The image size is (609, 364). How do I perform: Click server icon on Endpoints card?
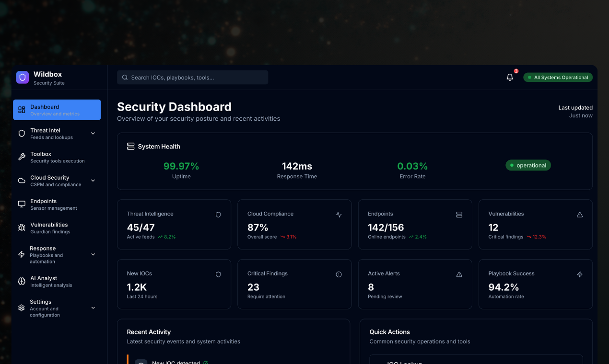click(x=459, y=215)
